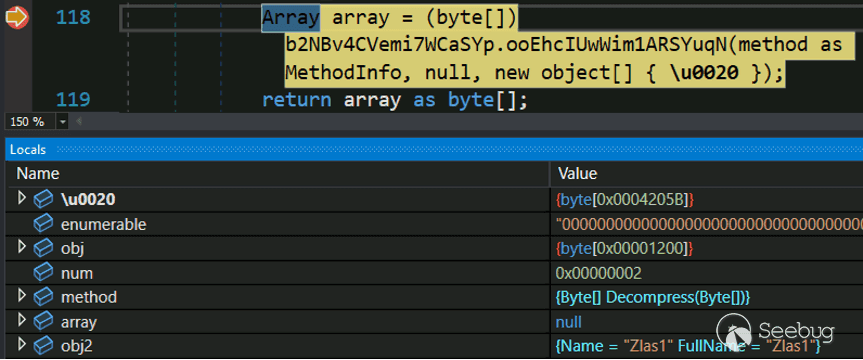Click the zoom percentage field showing 150 %
The image size is (863, 360).
pos(30,122)
